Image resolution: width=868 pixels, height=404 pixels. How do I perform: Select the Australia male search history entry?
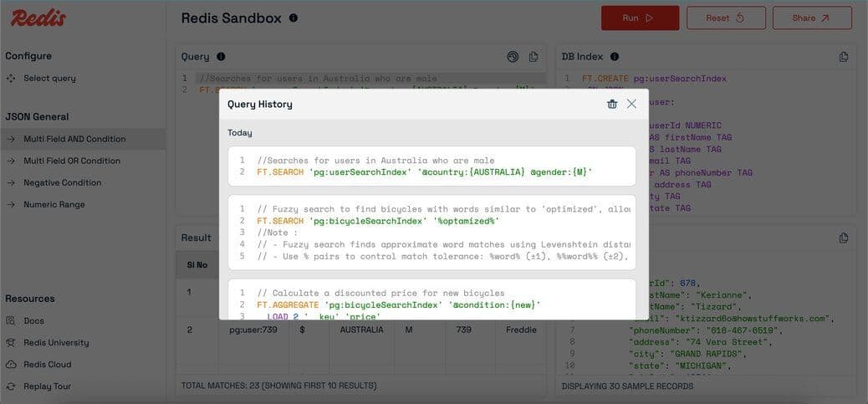point(431,166)
